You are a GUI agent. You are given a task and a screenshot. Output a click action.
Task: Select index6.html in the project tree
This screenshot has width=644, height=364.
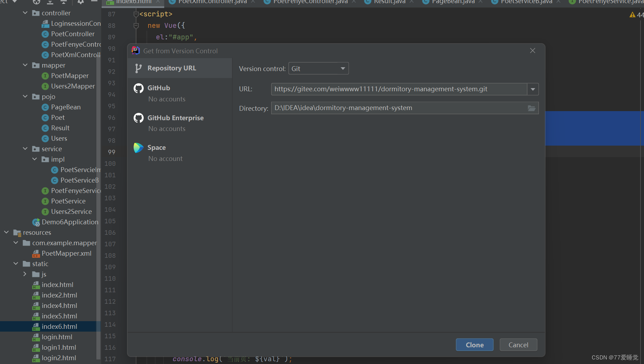[55, 326]
